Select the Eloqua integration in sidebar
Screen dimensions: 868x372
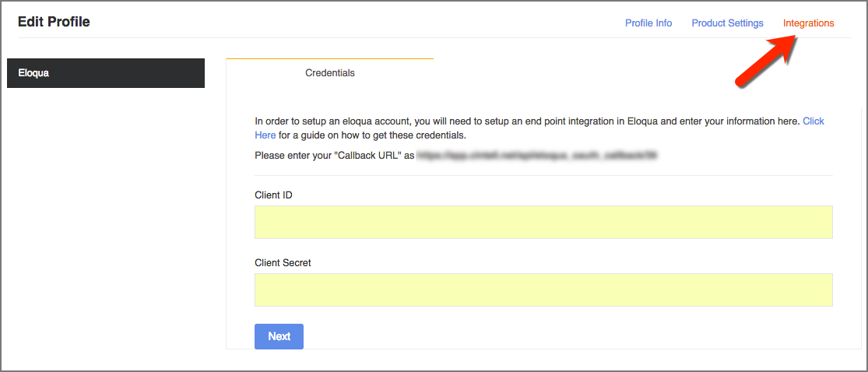point(106,73)
